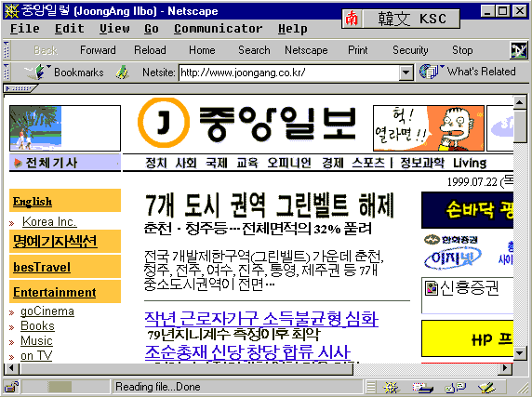The image size is (532, 397).
Task: Go to Home page button
Action: click(202, 50)
